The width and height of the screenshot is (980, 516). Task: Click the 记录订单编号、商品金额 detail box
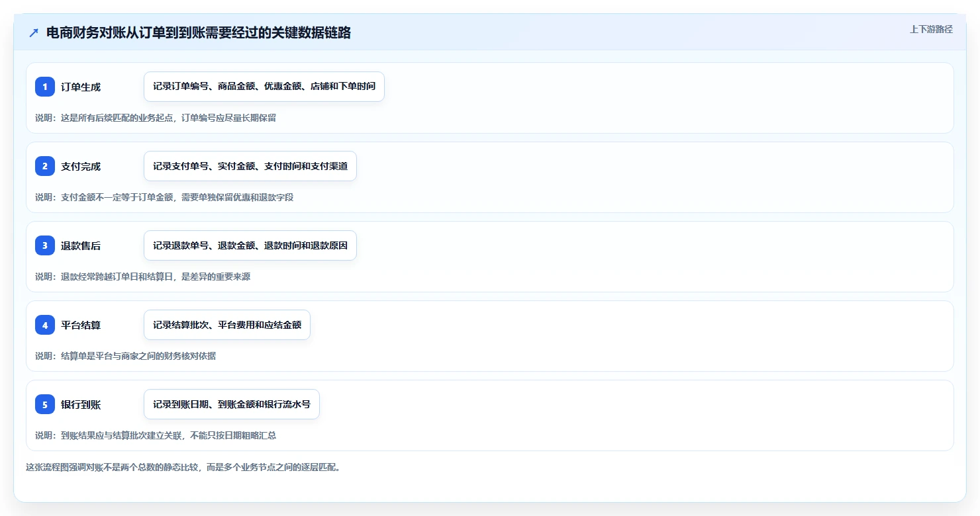coord(264,87)
